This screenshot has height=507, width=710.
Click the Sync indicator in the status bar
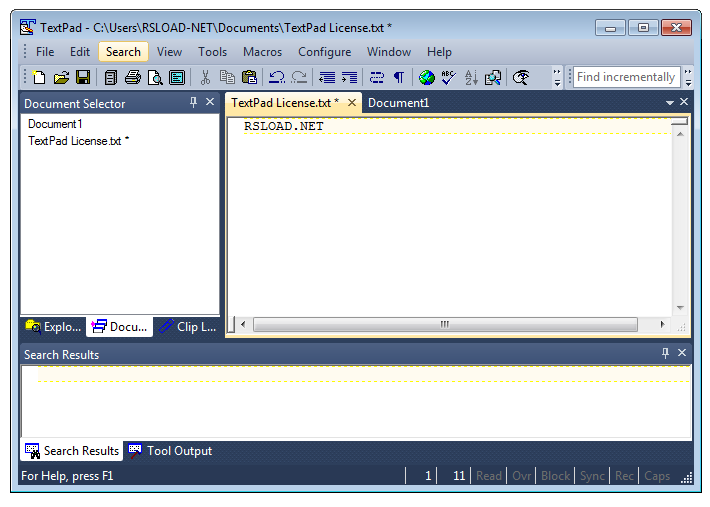[592, 476]
